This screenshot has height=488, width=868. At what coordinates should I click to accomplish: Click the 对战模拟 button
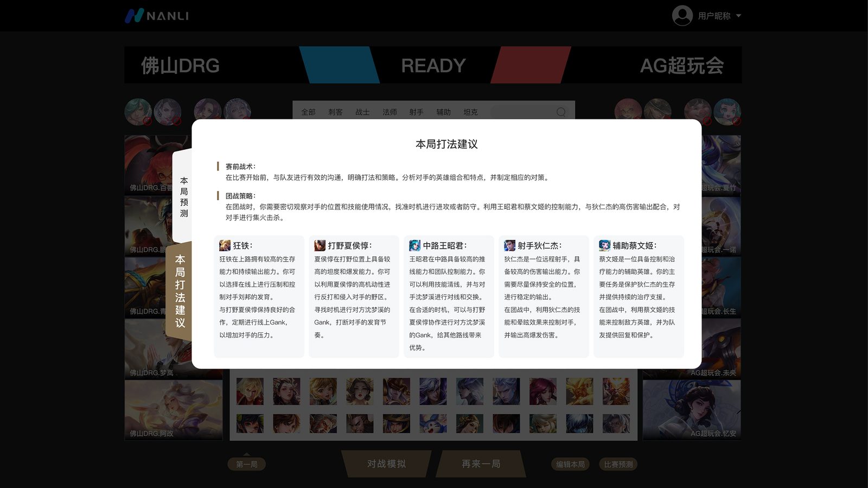click(x=386, y=464)
